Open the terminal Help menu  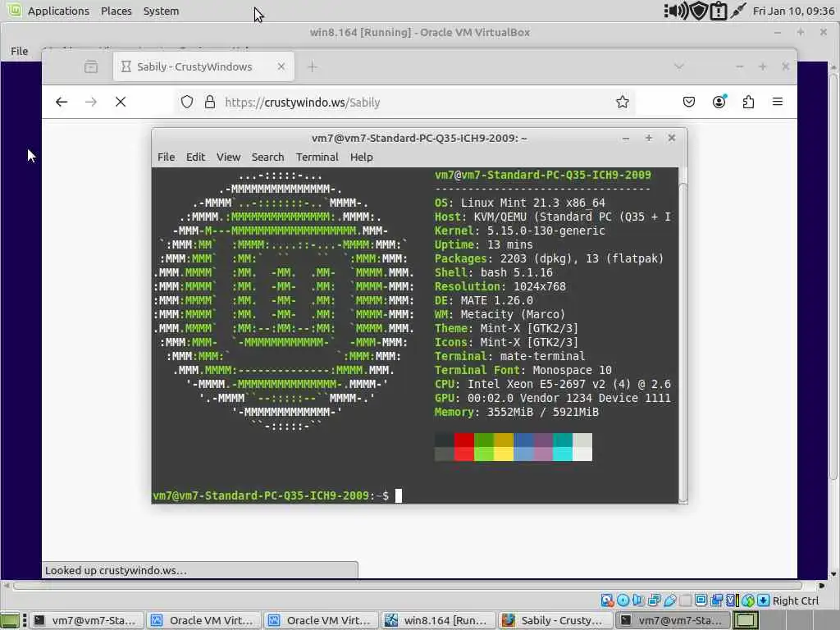point(362,157)
